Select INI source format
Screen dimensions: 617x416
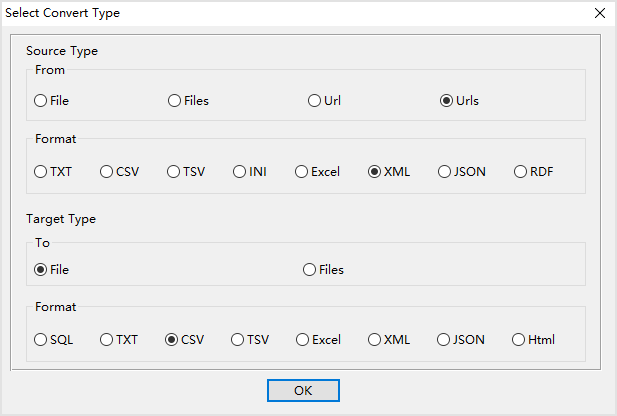pyautogui.click(x=240, y=172)
